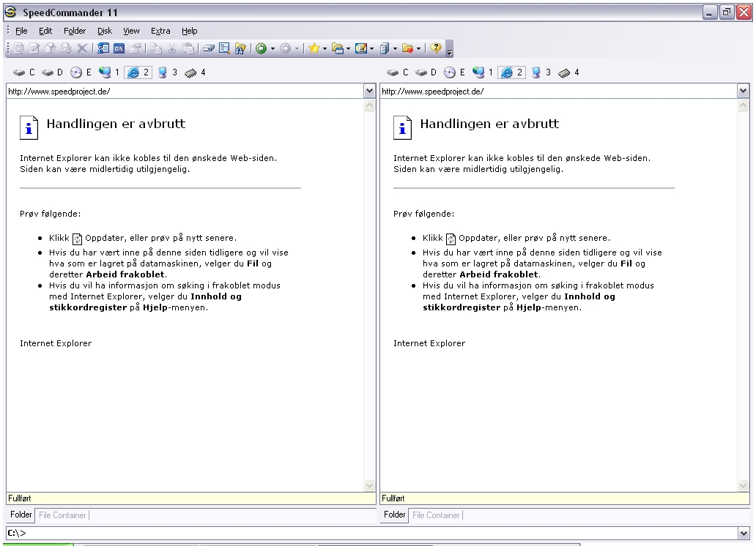Expand the heart folder dropdown arrow
Viewport: 756px width, 546px height.
418,49
